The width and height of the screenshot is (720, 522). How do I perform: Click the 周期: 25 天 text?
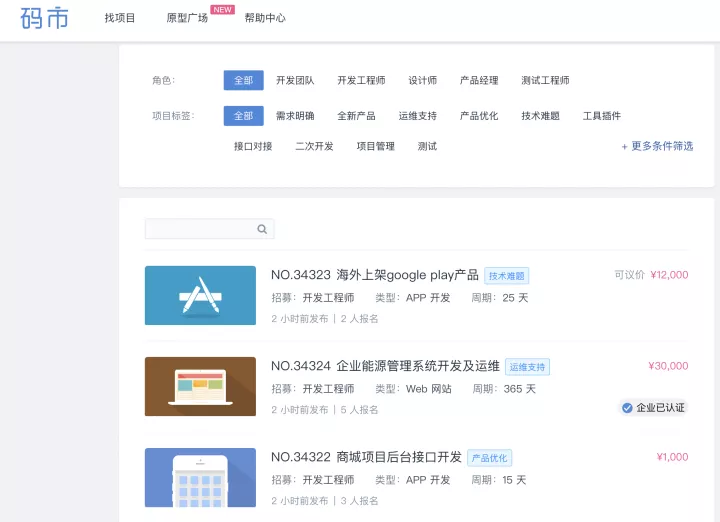(500, 298)
